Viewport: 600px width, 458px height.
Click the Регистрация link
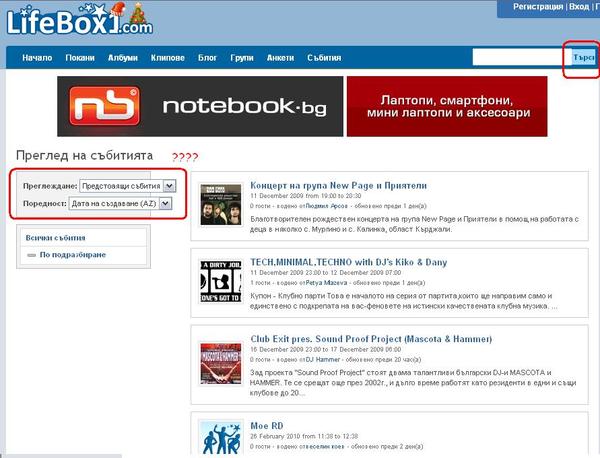[538, 7]
